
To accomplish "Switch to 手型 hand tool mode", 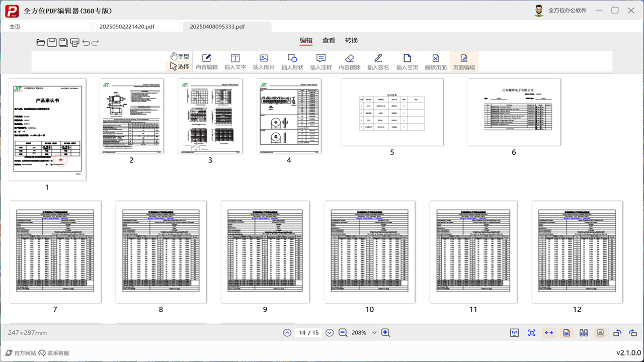I will (x=179, y=55).
